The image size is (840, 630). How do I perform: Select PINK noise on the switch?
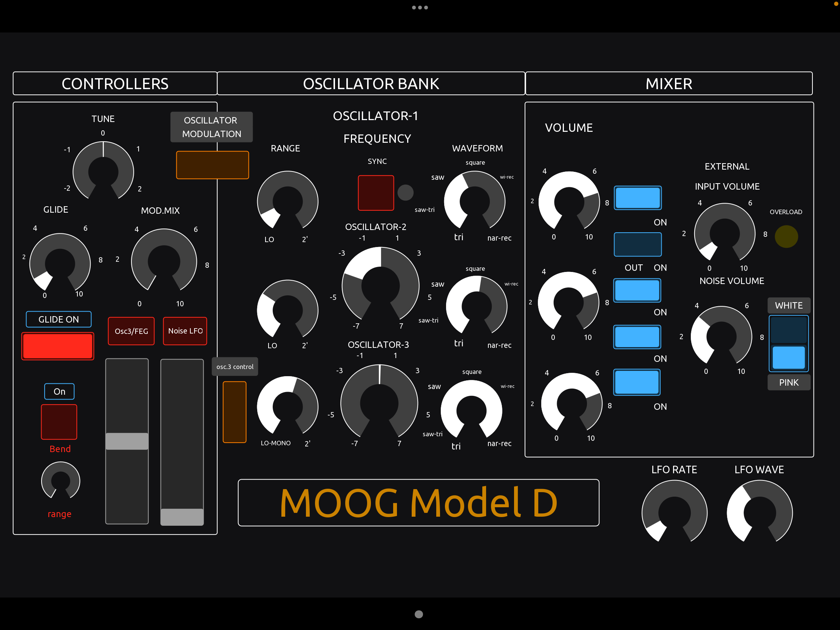click(788, 357)
